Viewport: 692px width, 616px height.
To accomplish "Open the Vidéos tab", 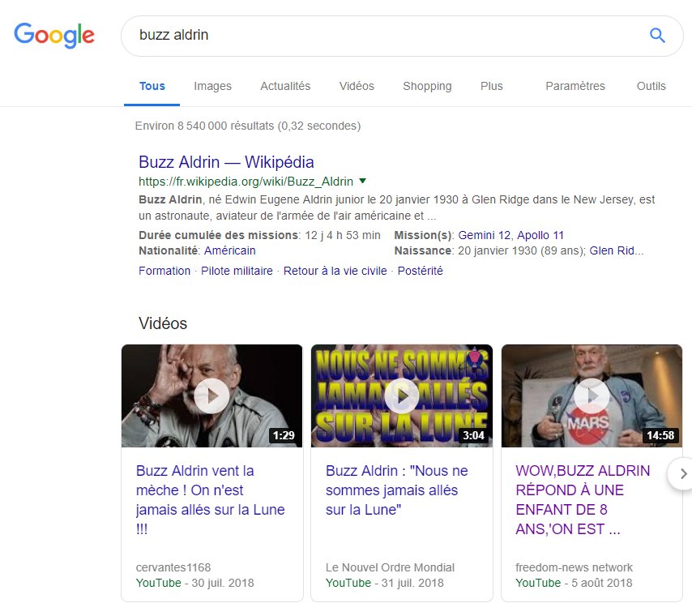I will click(357, 86).
